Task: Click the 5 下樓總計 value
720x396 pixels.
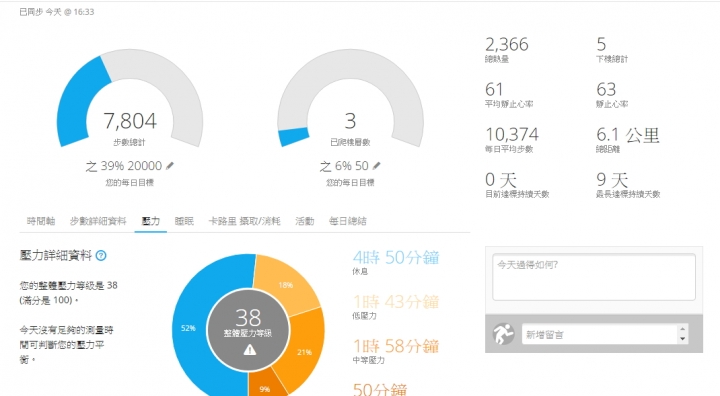Action: pos(601,45)
